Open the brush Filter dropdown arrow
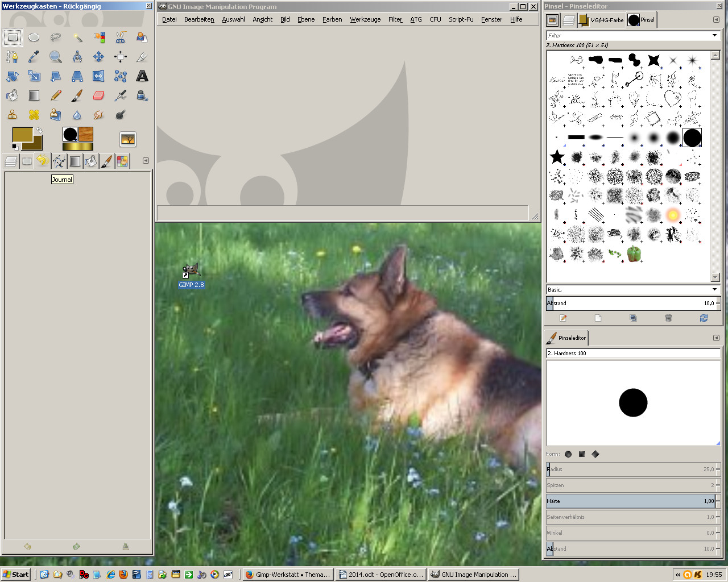The image size is (728, 582). pos(714,35)
